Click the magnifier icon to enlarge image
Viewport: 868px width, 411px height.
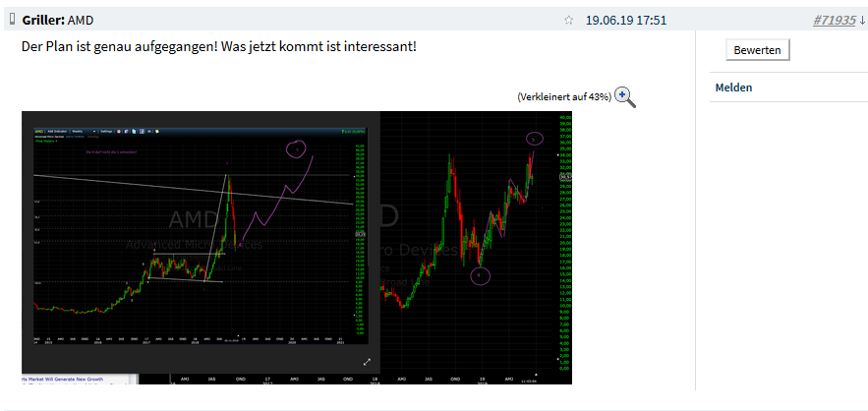625,97
